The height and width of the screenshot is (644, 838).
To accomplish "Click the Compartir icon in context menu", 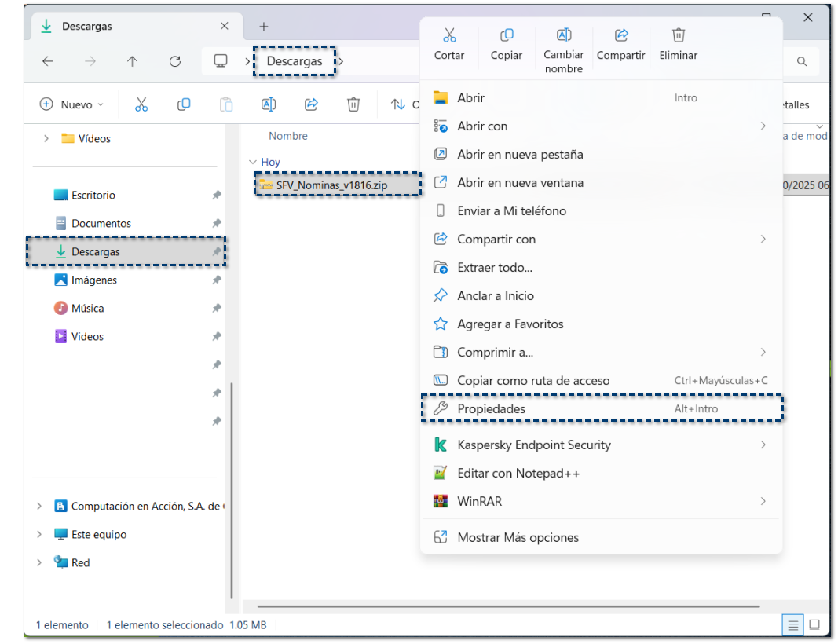I will click(x=620, y=35).
